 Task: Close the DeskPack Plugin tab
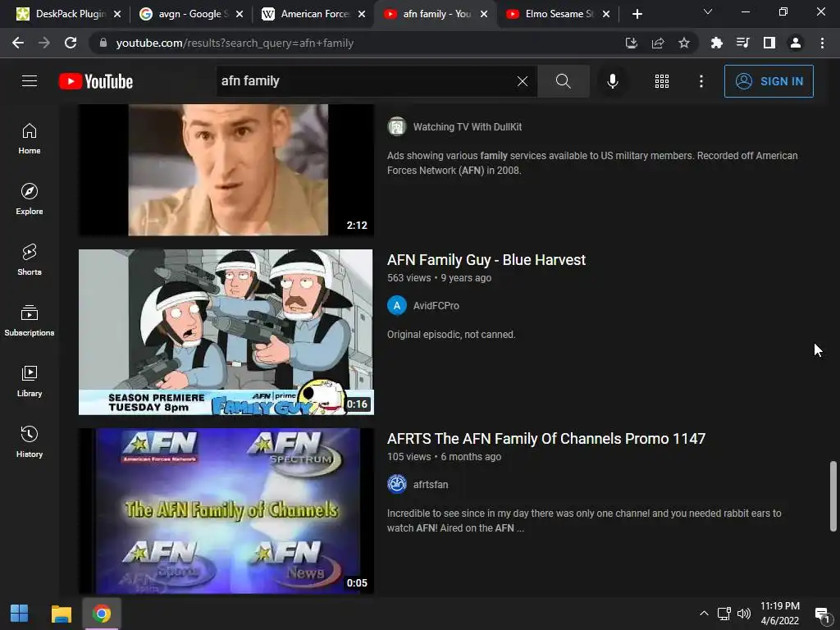coord(117,14)
